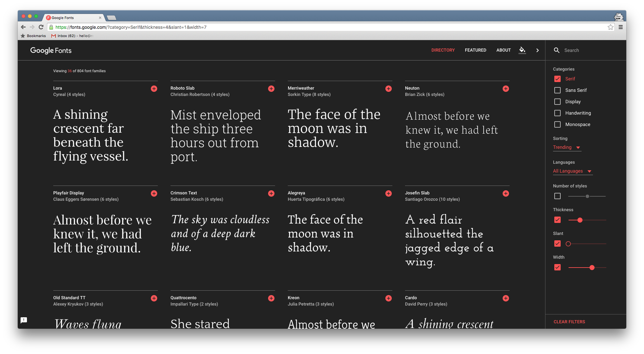Image resolution: width=644 pixels, height=354 pixels.
Task: Open Chrome hamburger menu
Action: pos(621,27)
